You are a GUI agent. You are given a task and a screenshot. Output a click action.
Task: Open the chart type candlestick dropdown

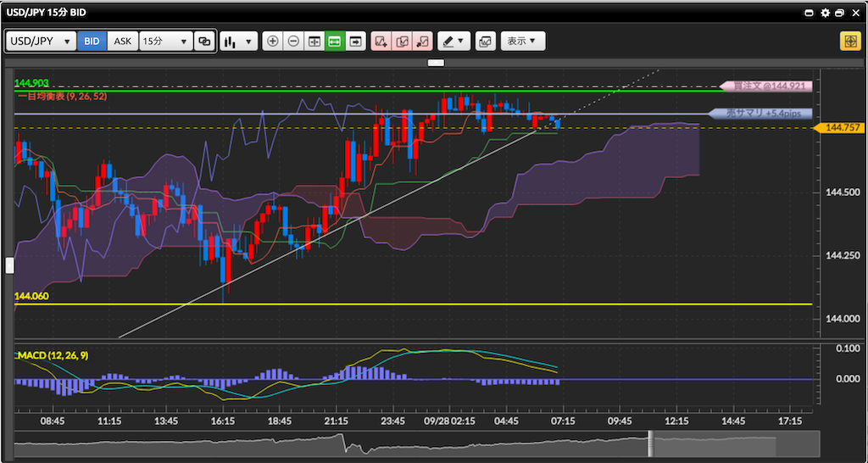tap(238, 42)
